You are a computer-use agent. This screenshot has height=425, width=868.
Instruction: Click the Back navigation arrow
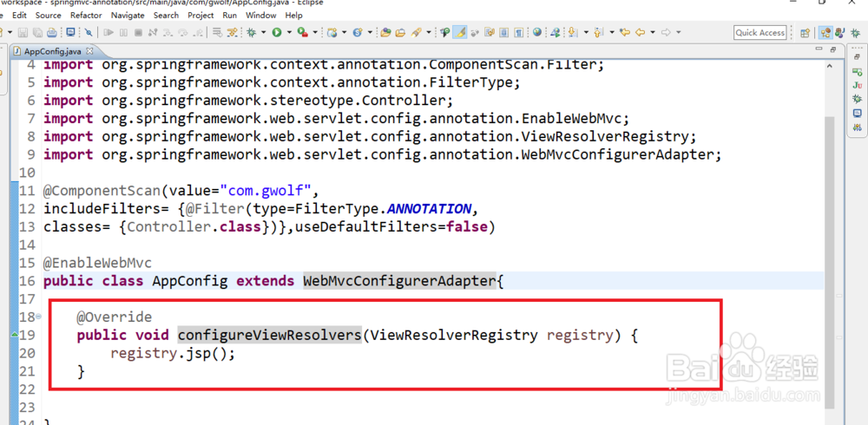(640, 33)
